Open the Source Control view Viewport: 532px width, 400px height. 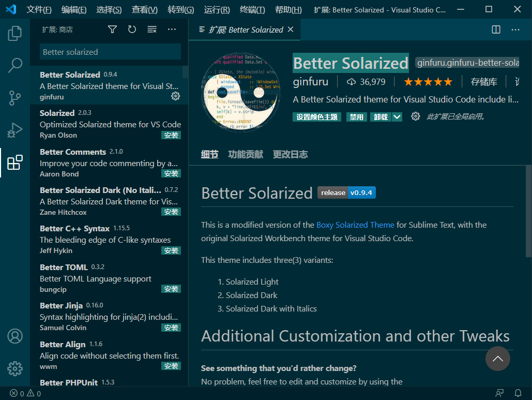coord(15,98)
